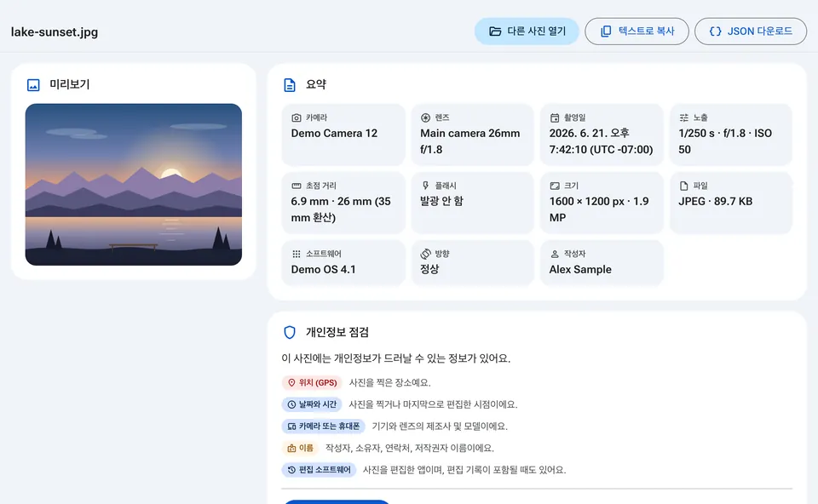Click the 다른 사진 열기 button
This screenshot has height=504, width=818.
(527, 31)
